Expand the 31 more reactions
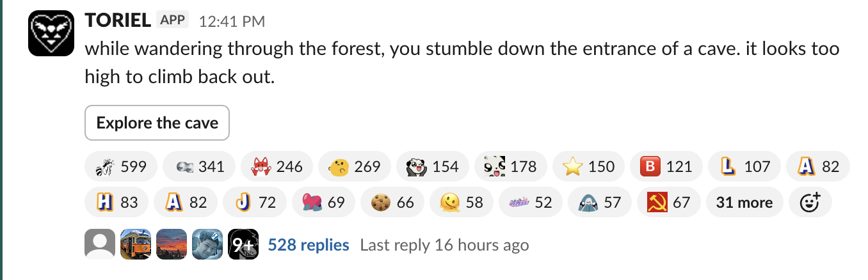 [744, 203]
